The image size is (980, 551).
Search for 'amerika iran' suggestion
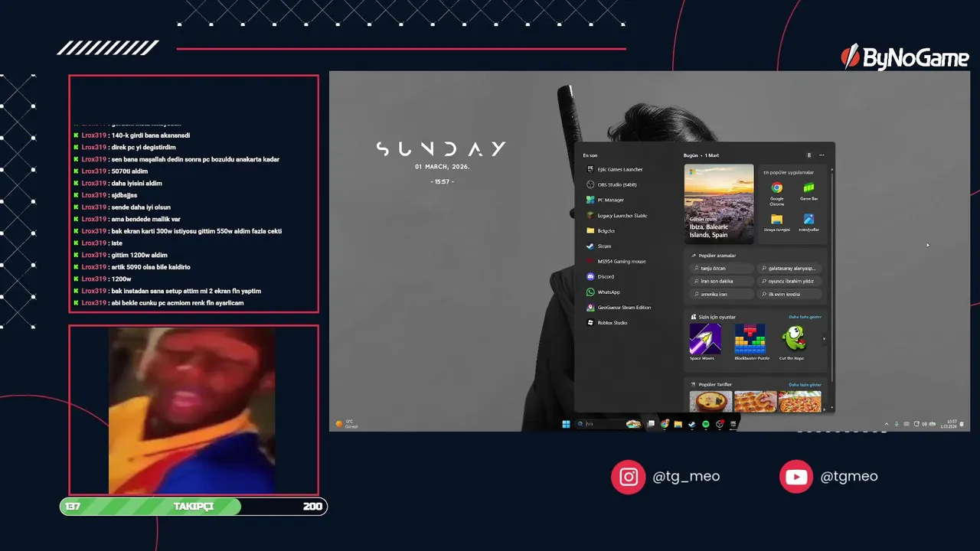[721, 294]
